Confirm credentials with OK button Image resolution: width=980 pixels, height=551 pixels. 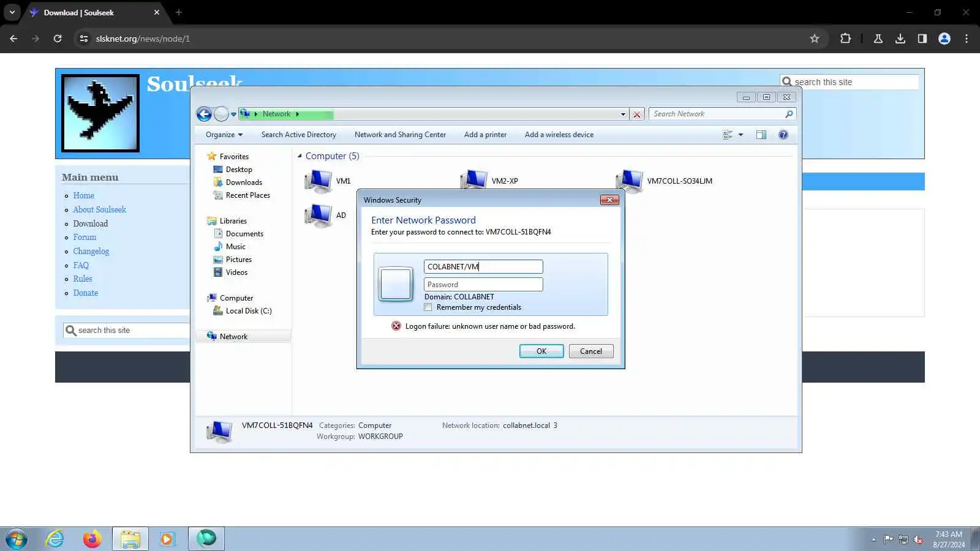[x=541, y=351]
